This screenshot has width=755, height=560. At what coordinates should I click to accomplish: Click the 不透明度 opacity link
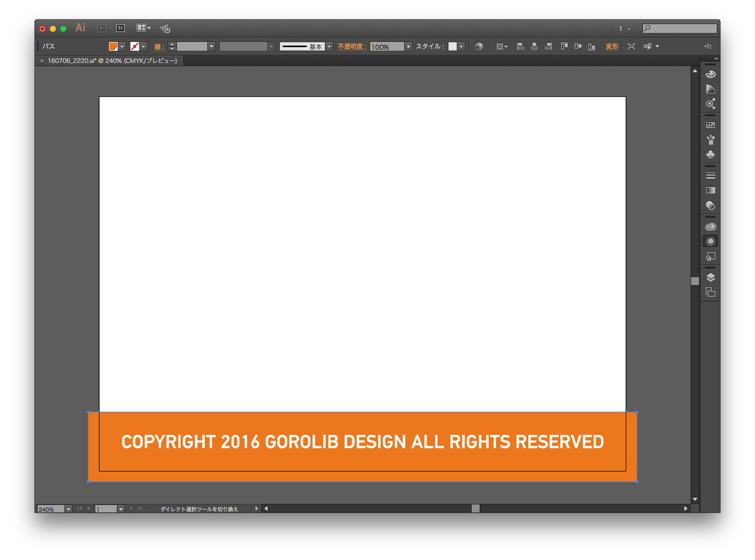(x=351, y=46)
